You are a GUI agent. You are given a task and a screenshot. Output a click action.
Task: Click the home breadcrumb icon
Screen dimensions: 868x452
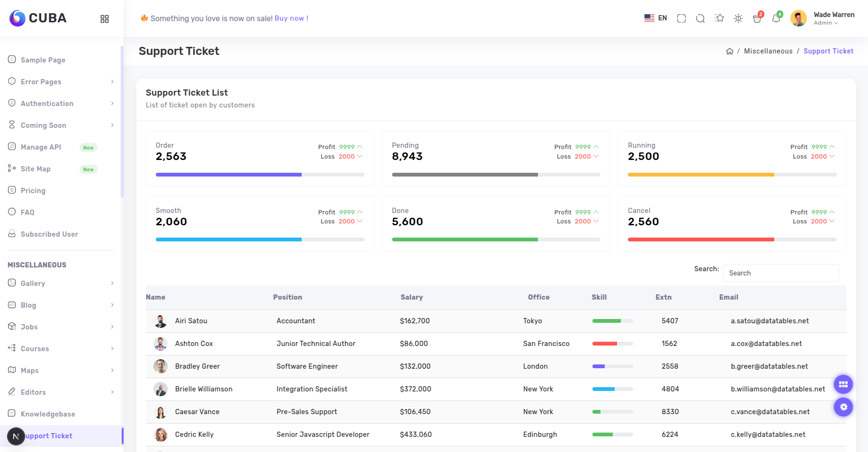[730, 51]
